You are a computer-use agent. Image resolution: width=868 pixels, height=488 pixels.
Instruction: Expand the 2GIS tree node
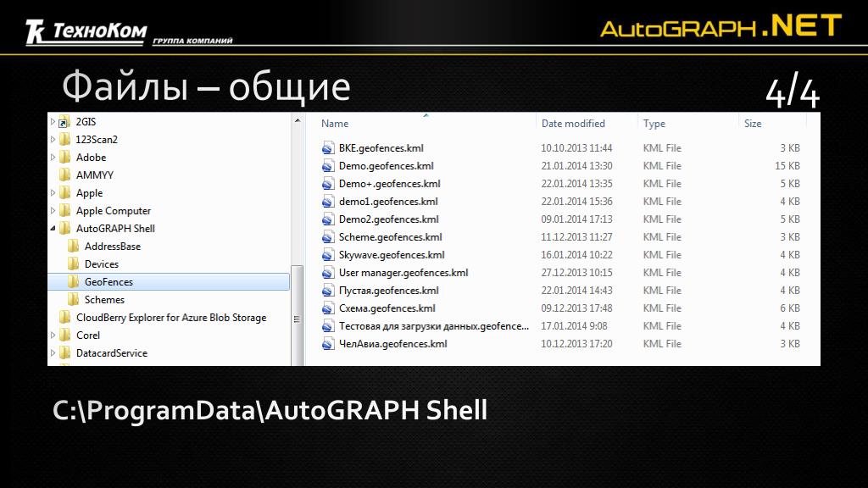(x=53, y=122)
